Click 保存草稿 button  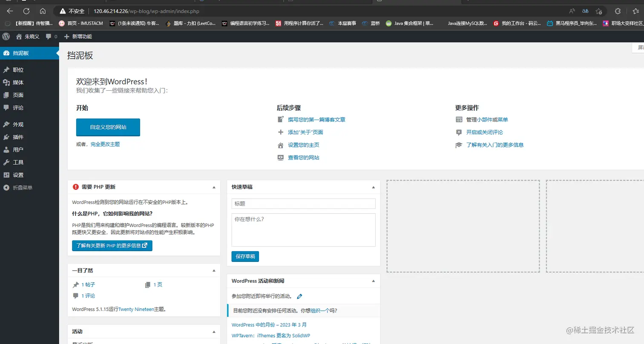tap(245, 257)
